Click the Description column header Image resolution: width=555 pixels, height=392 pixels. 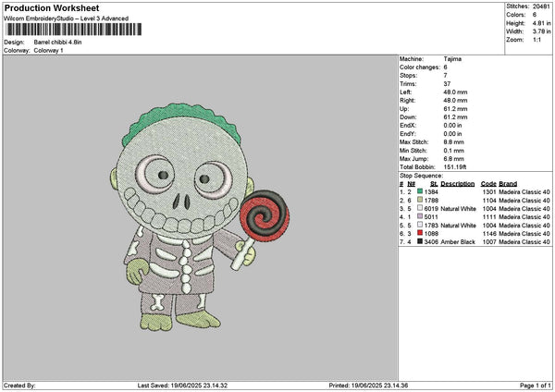pyautogui.click(x=458, y=183)
